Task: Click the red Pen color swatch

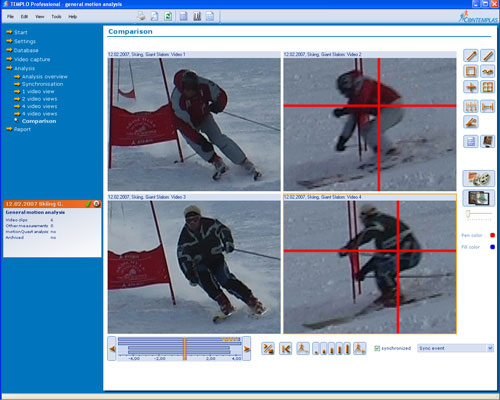Action: 492,235
